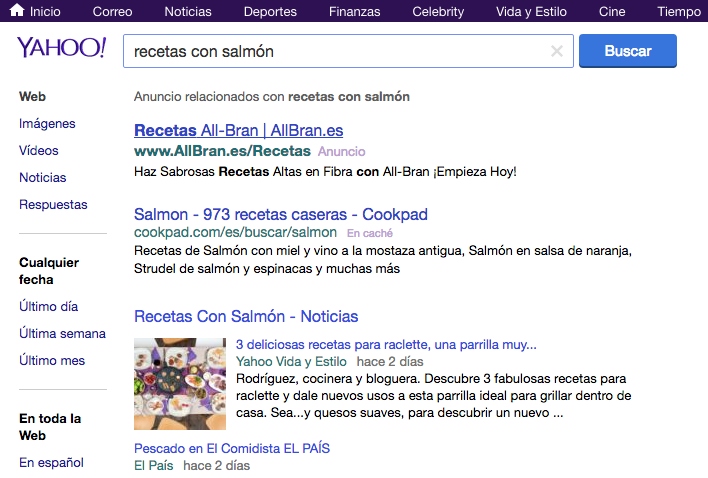Open Finanzas in top bar
The height and width of the screenshot is (478, 708).
click(354, 11)
